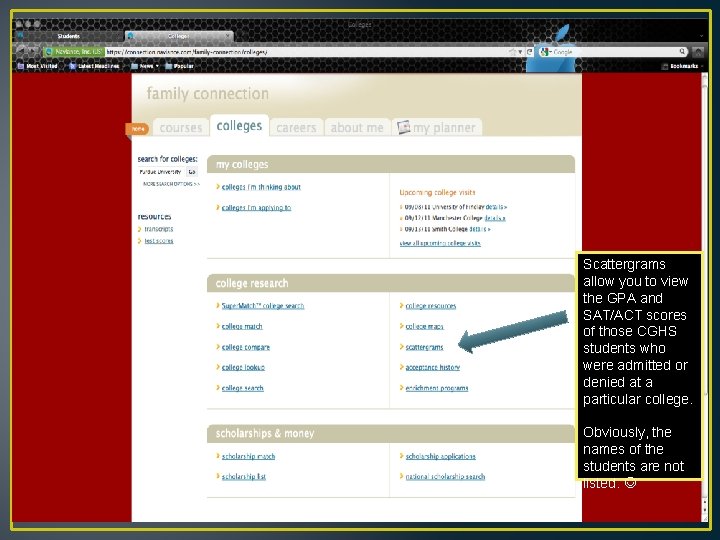Image resolution: width=720 pixels, height=540 pixels.
Task: Open colleges I'm thinking about link
Action: click(261, 187)
